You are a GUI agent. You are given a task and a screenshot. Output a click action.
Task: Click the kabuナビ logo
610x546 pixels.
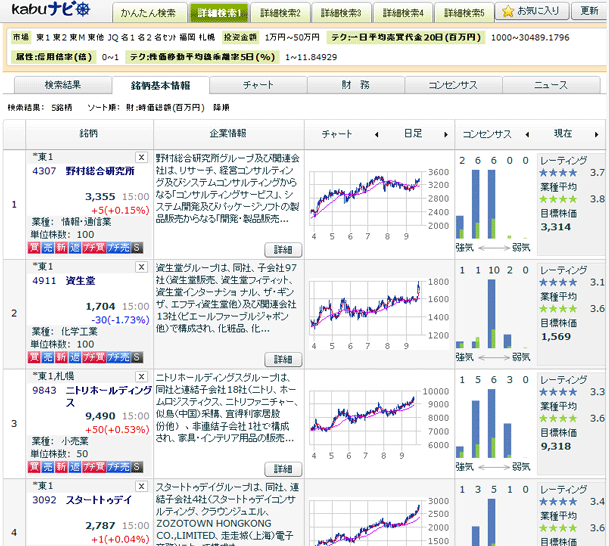(51, 9)
